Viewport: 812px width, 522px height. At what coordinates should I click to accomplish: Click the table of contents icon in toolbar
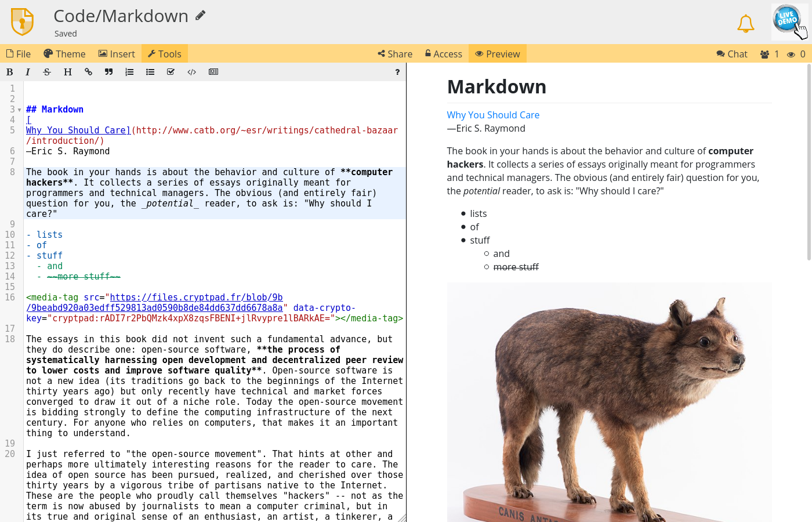click(213, 72)
